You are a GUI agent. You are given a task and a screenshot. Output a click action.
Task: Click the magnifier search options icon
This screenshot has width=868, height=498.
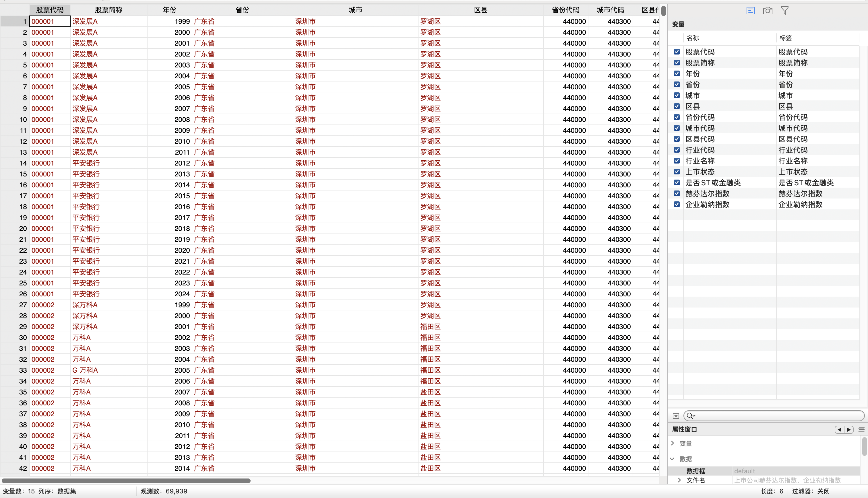(x=691, y=416)
